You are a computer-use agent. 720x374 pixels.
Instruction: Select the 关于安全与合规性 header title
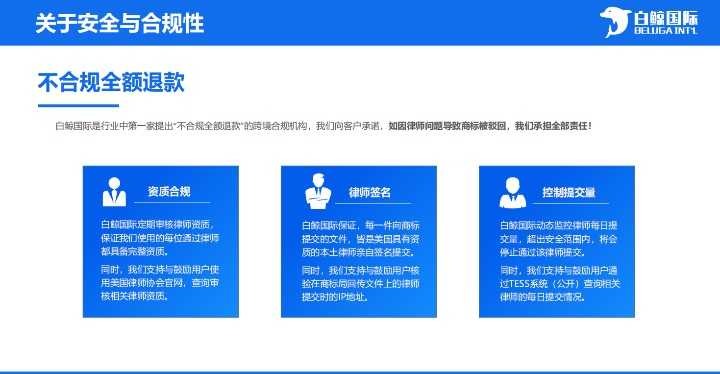click(119, 23)
